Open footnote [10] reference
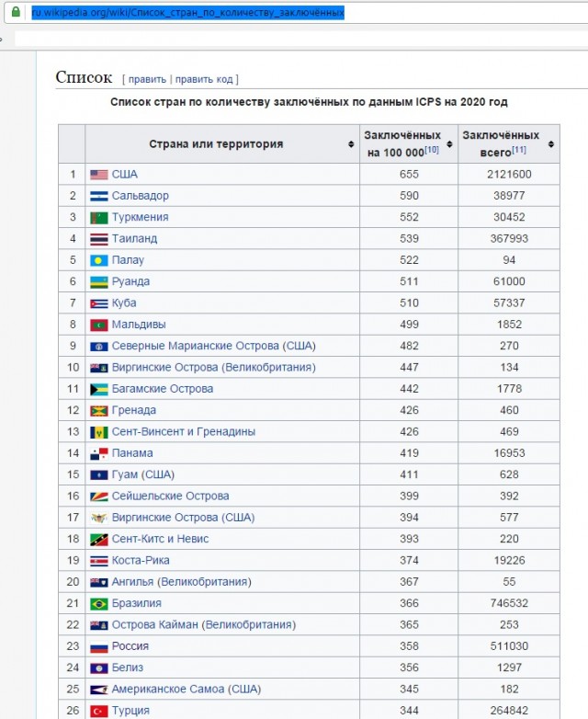This screenshot has height=719, width=588. tap(431, 150)
